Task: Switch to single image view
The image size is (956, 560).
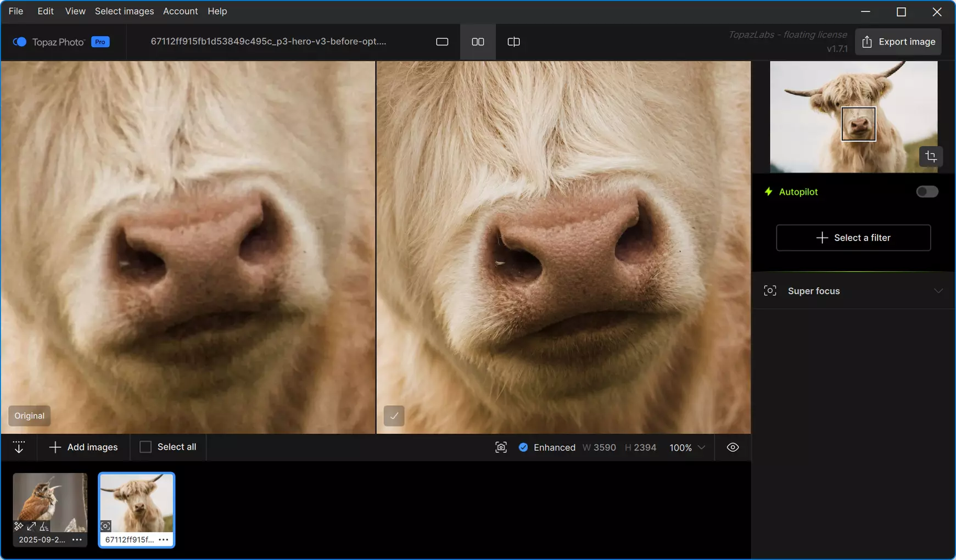Action: 442,42
